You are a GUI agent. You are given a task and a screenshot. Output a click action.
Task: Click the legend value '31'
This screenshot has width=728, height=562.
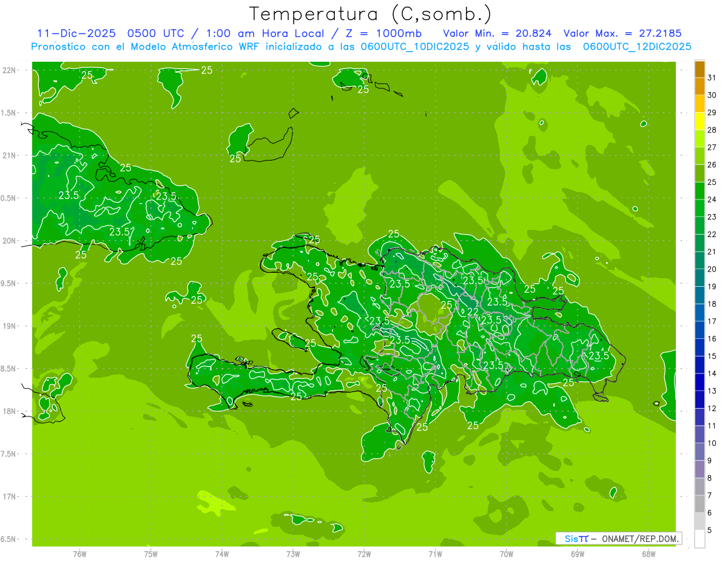coord(712,78)
